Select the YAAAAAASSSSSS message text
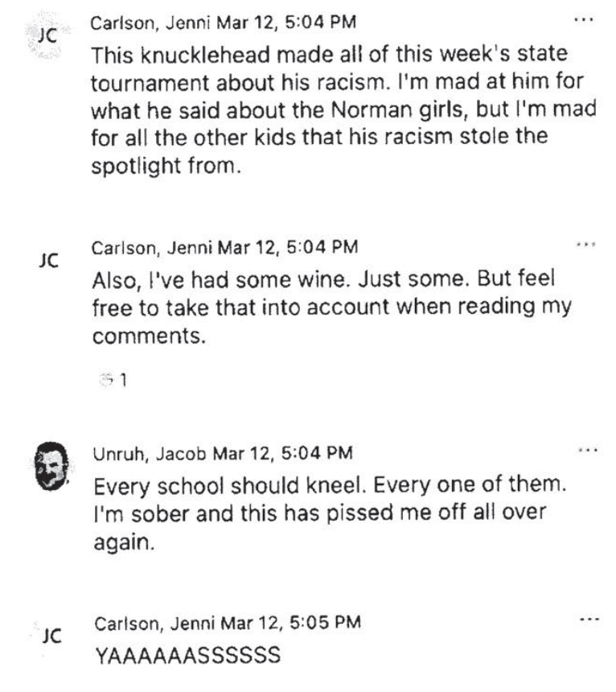This screenshot has height=692, width=616. [x=188, y=655]
